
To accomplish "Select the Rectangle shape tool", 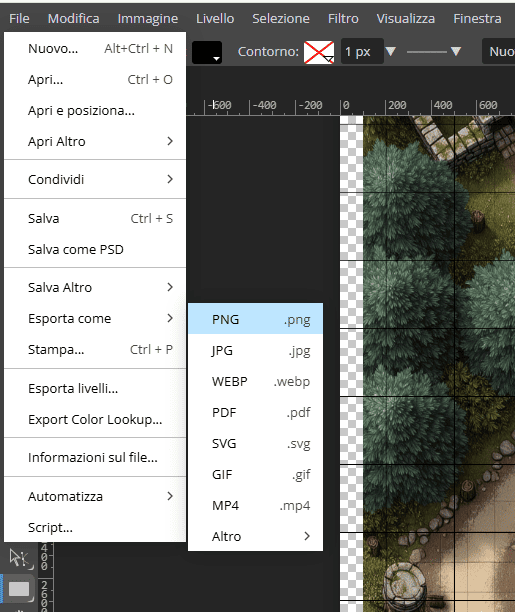I will (x=19, y=589).
